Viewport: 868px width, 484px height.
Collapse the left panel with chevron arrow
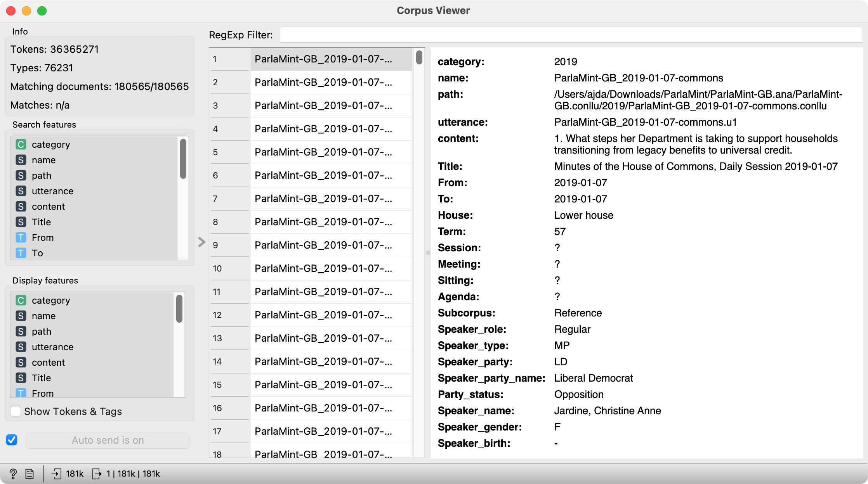pyautogui.click(x=201, y=242)
